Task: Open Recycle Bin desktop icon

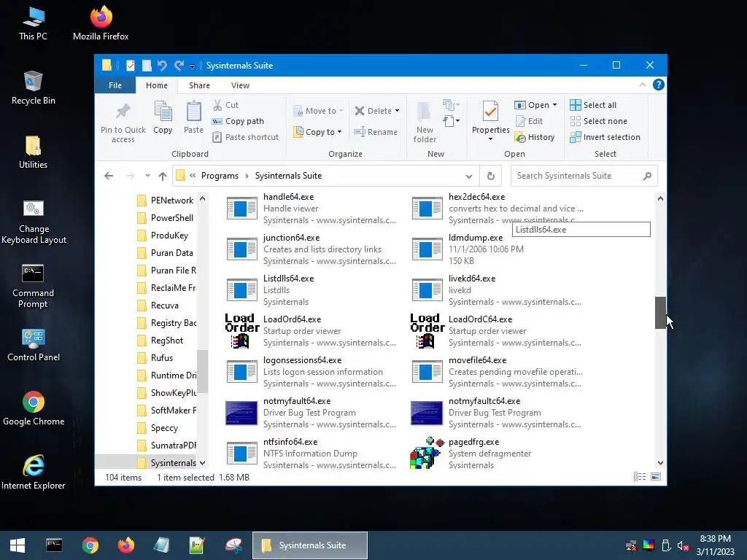Action: (x=34, y=88)
